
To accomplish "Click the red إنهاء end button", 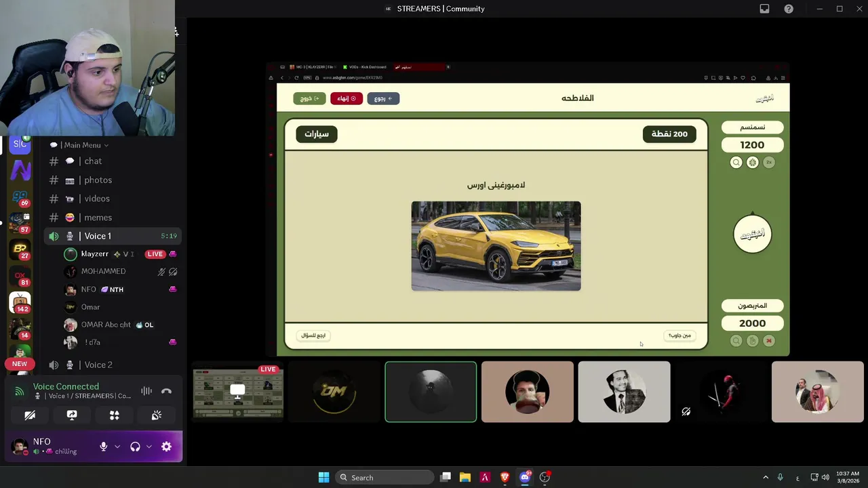I will [x=347, y=98].
